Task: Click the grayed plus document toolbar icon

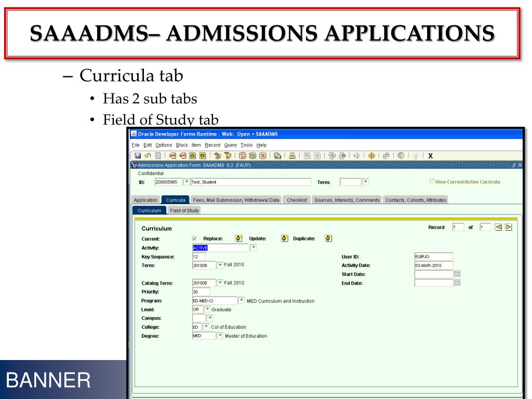Action: pyautogui.click(x=317, y=156)
